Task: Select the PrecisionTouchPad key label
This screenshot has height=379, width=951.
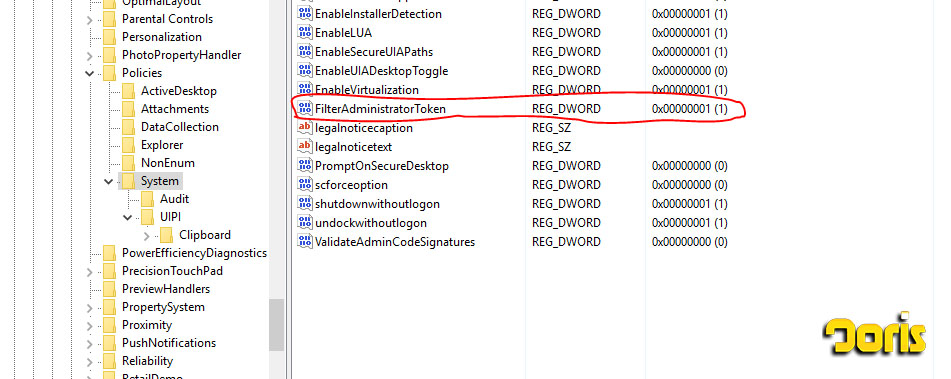Action: coord(172,270)
